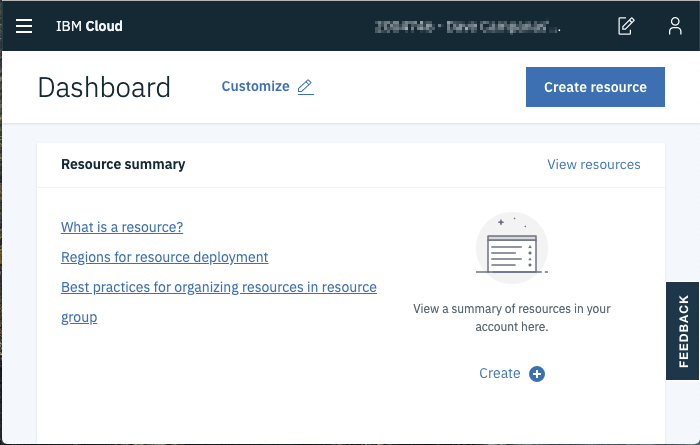Open the FEEDBACK side tab
This screenshot has width=700, height=445.
tap(683, 331)
